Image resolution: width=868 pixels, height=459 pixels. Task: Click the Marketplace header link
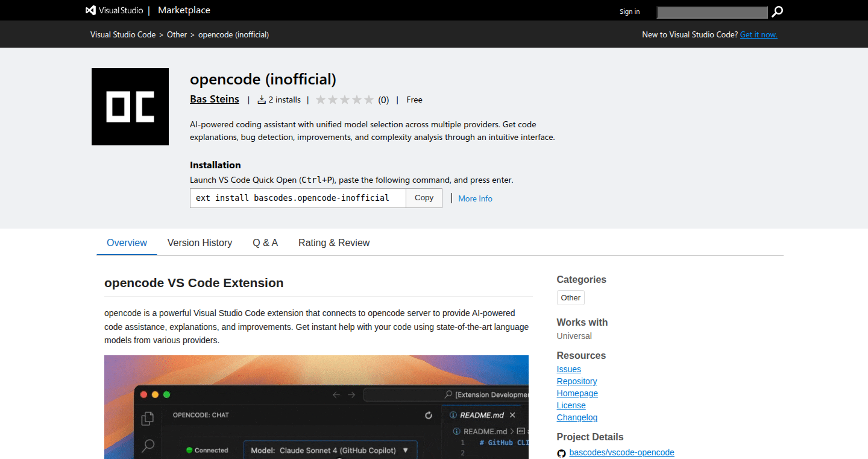[x=184, y=10]
